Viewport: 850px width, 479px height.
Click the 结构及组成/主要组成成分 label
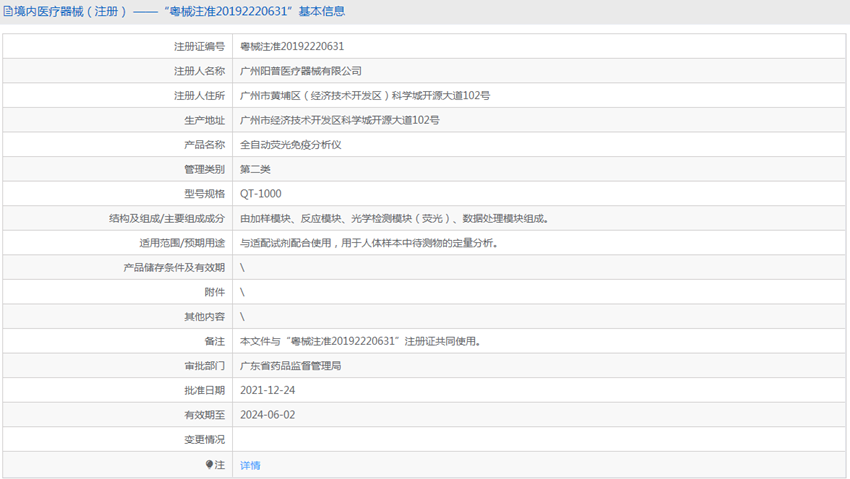[x=166, y=218]
